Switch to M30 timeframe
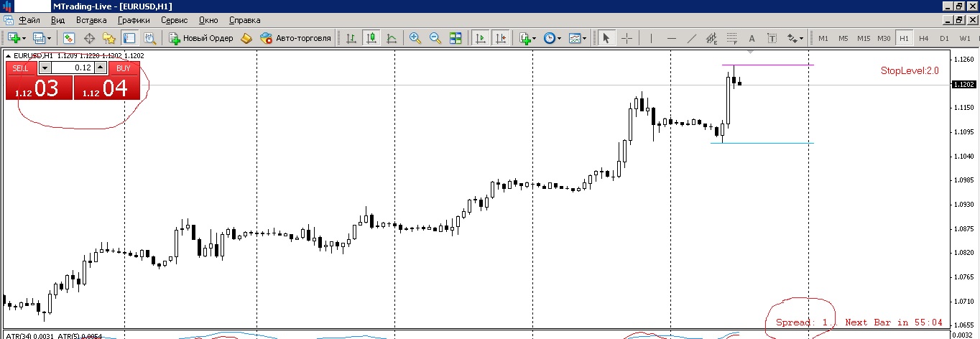This screenshot has width=980, height=339. (x=884, y=38)
